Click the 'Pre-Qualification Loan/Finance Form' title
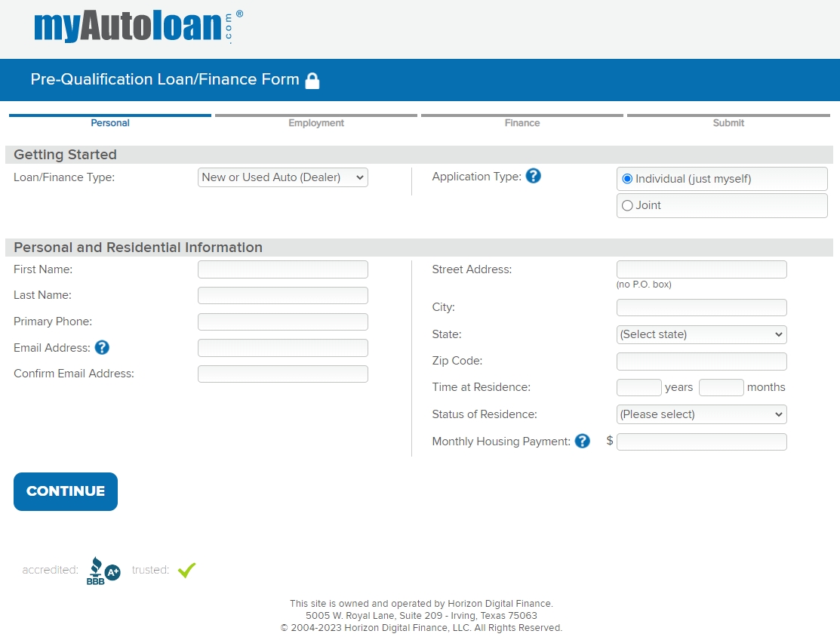Screen dimensions: 840x640 click(x=165, y=79)
